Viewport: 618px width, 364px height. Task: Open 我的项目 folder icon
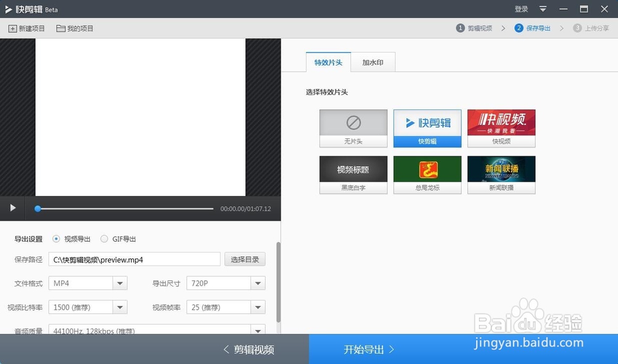click(61, 28)
